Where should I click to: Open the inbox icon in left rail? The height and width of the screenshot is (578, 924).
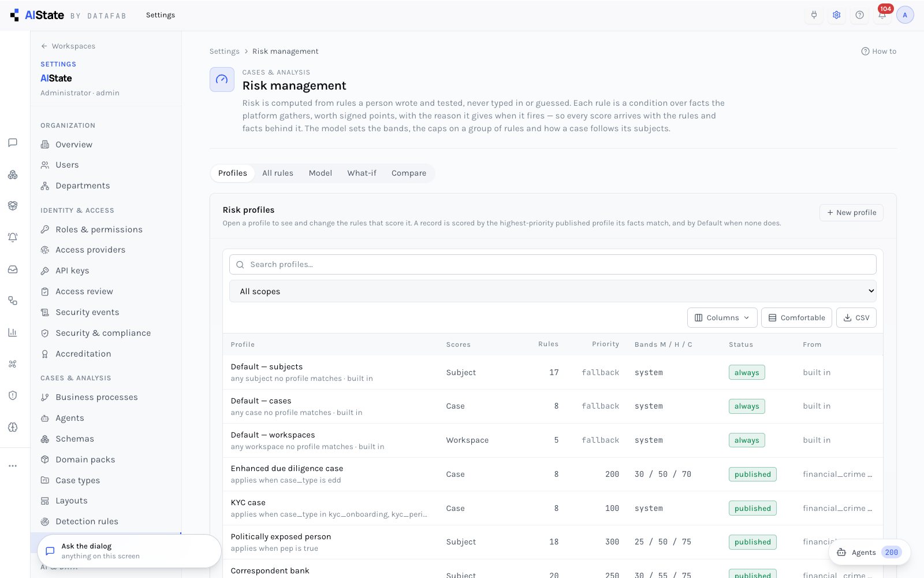[13, 269]
